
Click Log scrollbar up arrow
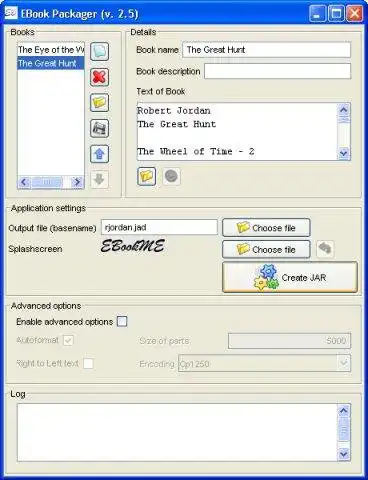coord(344,411)
